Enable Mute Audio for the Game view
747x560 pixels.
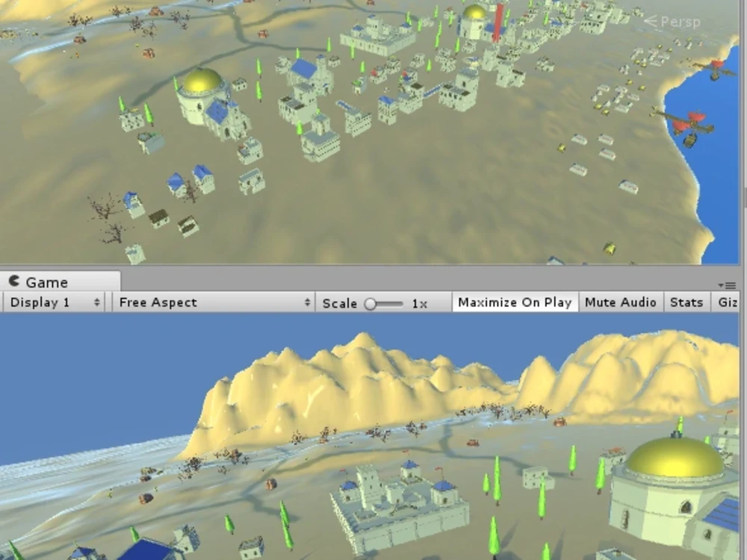coord(621,302)
